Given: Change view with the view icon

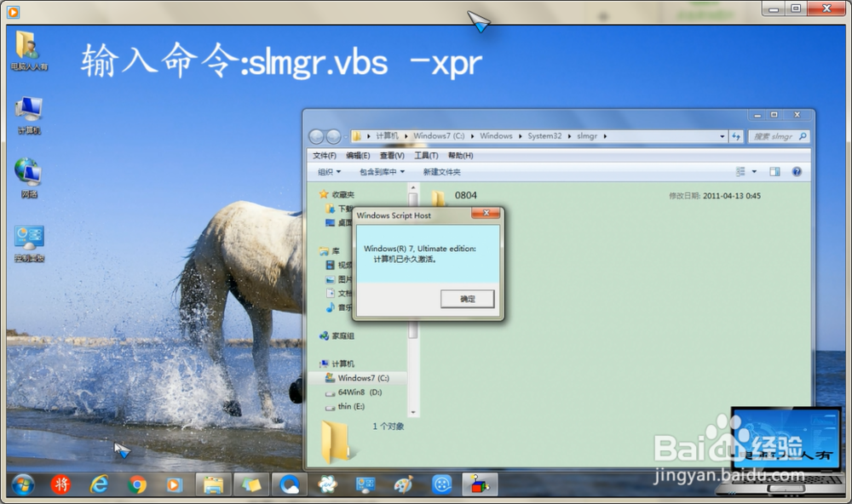Looking at the screenshot, I should tap(740, 172).
